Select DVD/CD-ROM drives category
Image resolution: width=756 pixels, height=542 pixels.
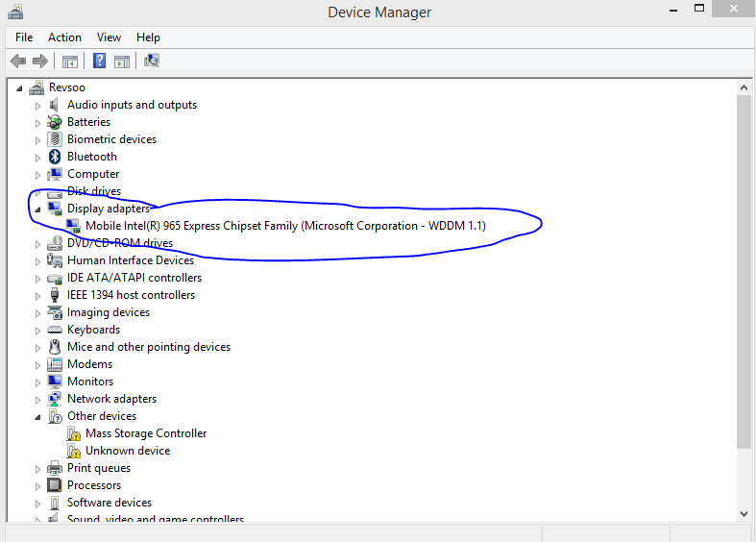120,243
